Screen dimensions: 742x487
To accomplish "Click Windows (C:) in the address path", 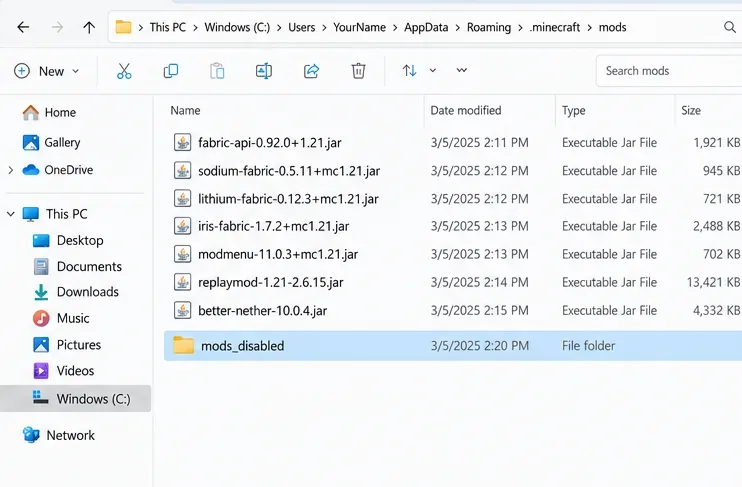I will [x=237, y=27].
